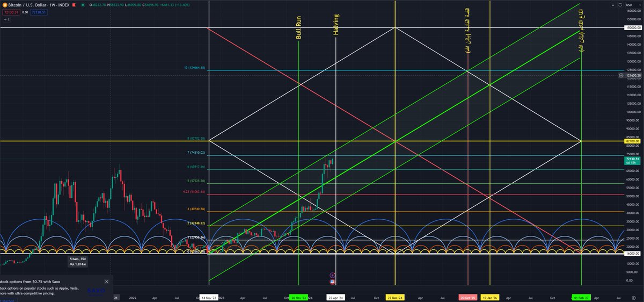Click the 150000.00 price axis label
This screenshot has height=302, width=644.
pyautogui.click(x=633, y=27)
